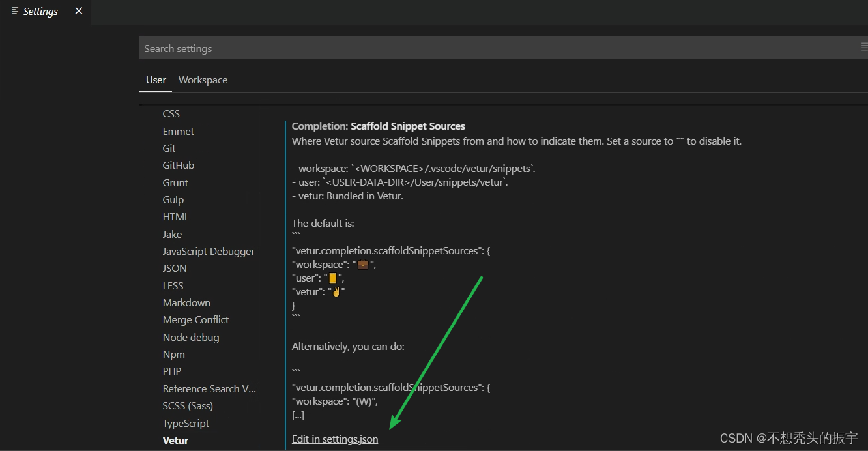Select Git in settings tree
This screenshot has width=868, height=451.
[x=169, y=148]
